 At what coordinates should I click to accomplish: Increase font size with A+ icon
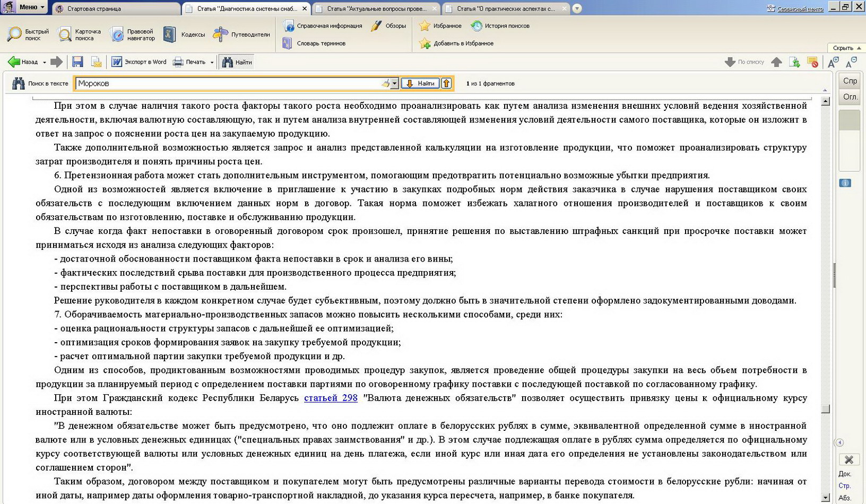pos(833,62)
